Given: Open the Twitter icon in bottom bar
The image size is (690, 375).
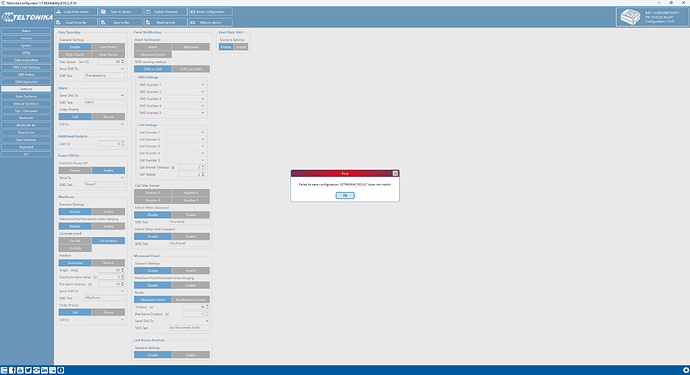Looking at the screenshot, I should pos(28,371).
